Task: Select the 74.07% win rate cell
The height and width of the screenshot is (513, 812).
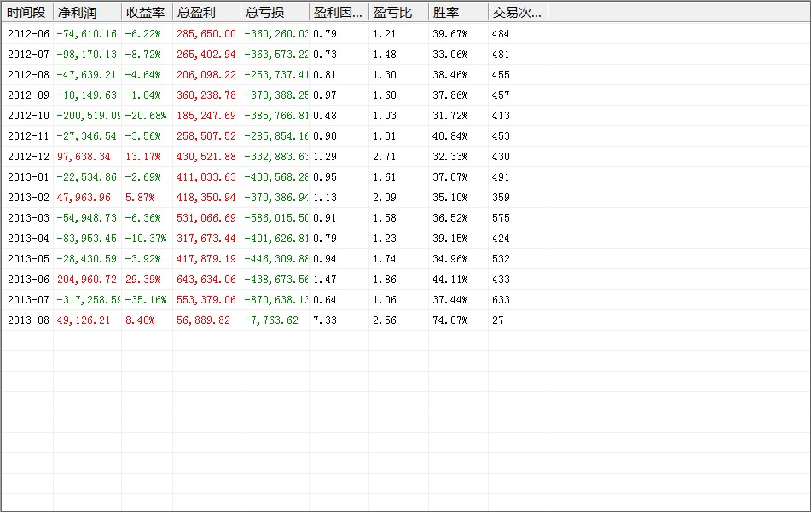Action: click(449, 320)
